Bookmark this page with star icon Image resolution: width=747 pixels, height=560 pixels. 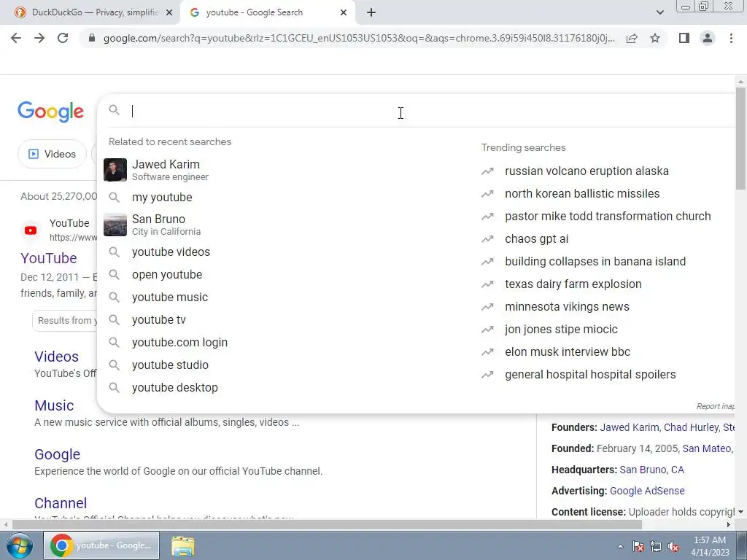pyautogui.click(x=655, y=38)
